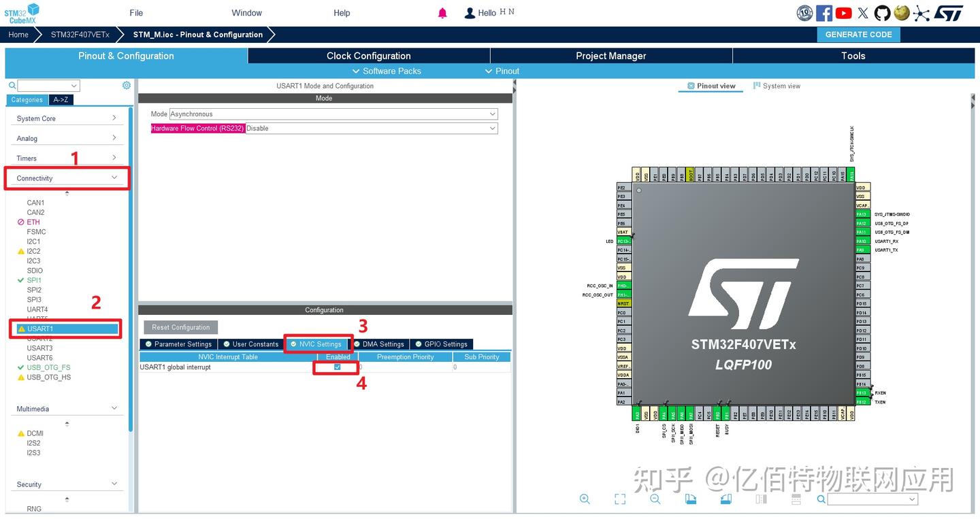
Task: Disable the USART1 global interrupt checkbox
Action: [337, 367]
